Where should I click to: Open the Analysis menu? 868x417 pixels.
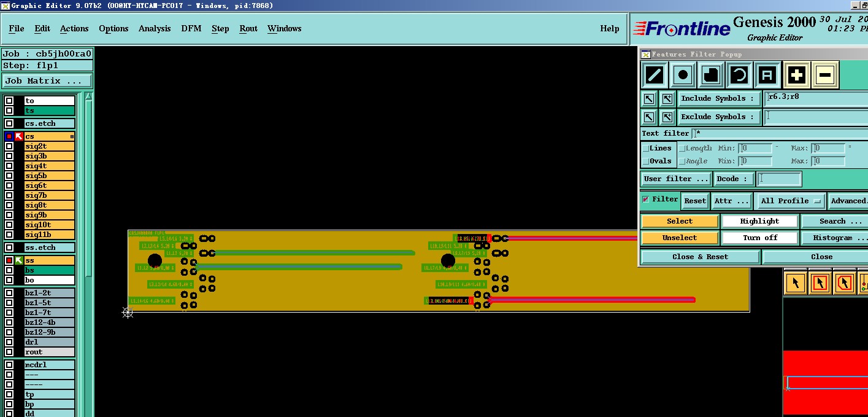155,28
